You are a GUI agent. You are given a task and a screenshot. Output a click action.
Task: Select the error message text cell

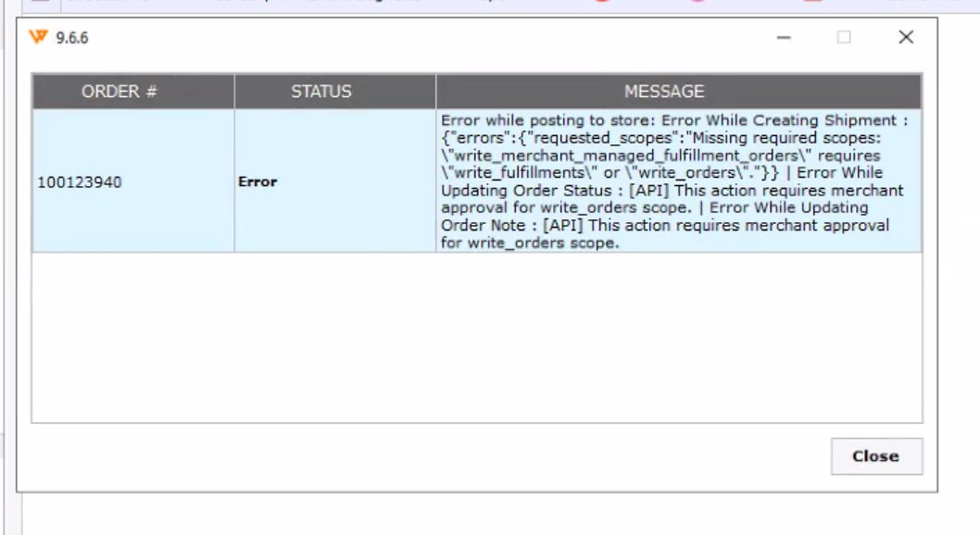(679, 181)
